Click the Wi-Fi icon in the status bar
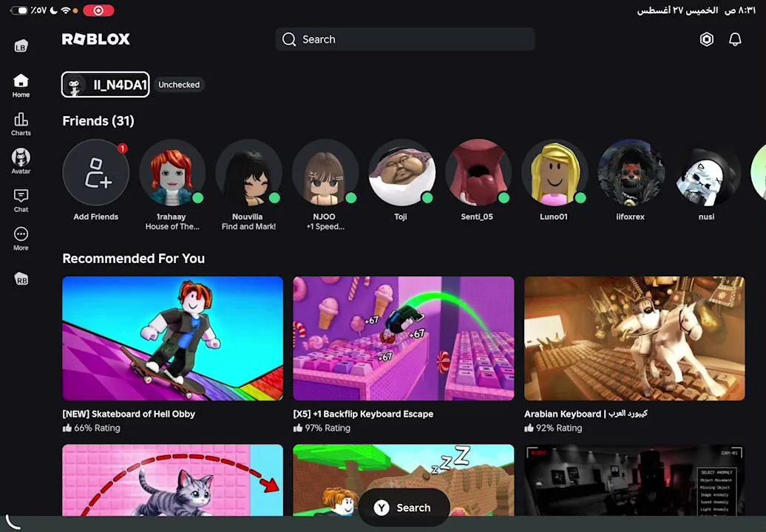766x532 pixels. point(66,10)
